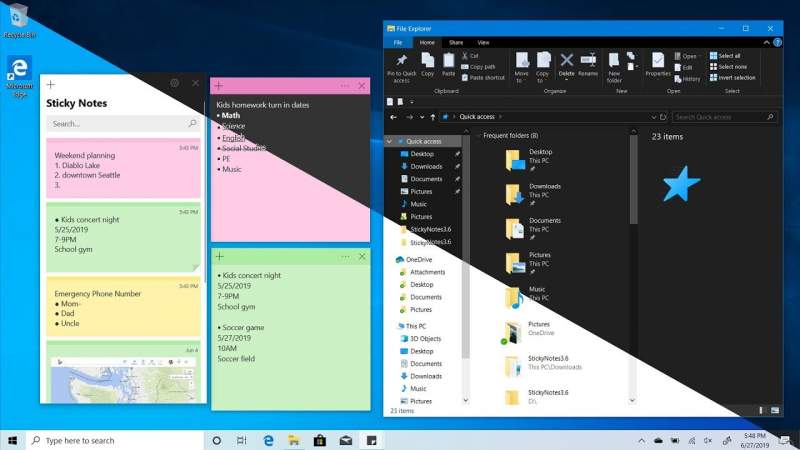Open the Weekend planning note
Image resolution: width=800 pixels, height=450 pixels.
click(x=123, y=168)
